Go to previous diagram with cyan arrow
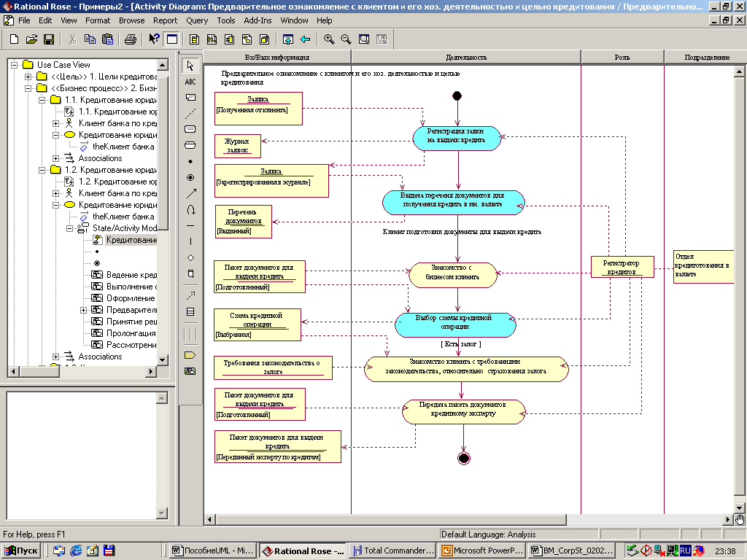The image size is (747, 560). click(x=306, y=39)
